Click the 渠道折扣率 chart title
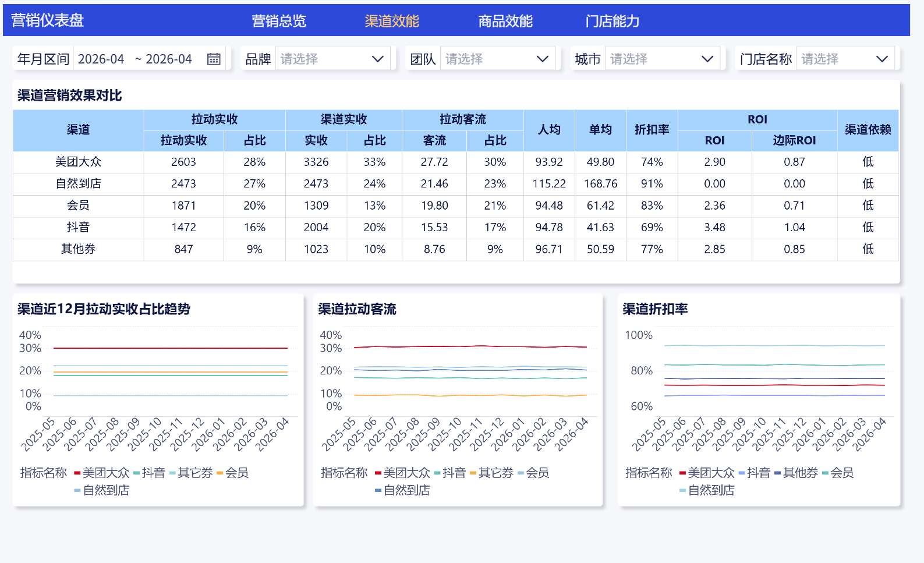This screenshot has height=563, width=924. [655, 309]
